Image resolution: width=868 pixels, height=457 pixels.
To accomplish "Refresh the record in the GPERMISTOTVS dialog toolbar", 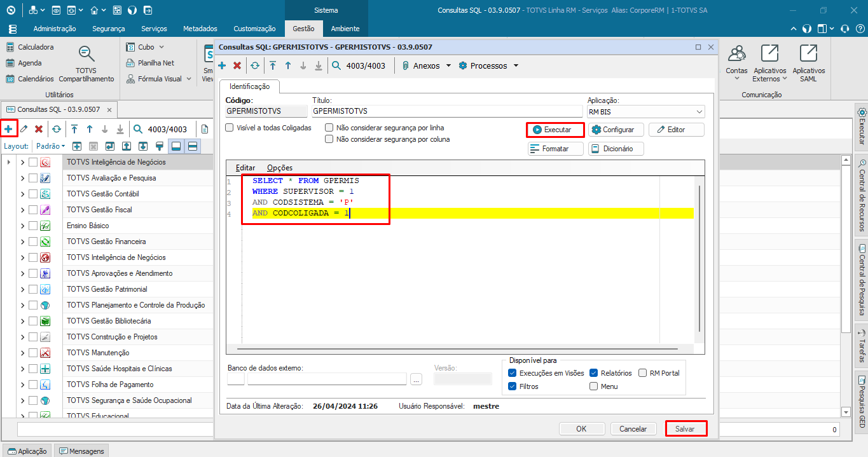I will point(255,65).
